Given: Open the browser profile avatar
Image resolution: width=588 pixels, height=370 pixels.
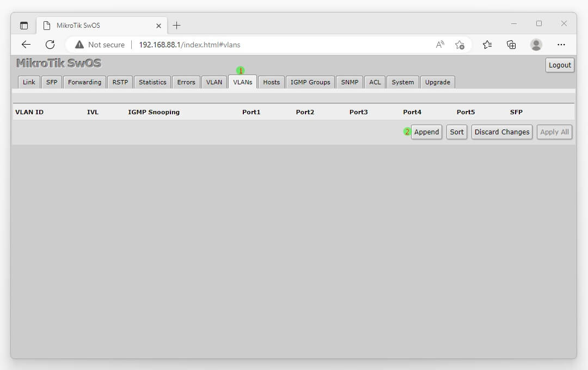Looking at the screenshot, I should tap(536, 45).
